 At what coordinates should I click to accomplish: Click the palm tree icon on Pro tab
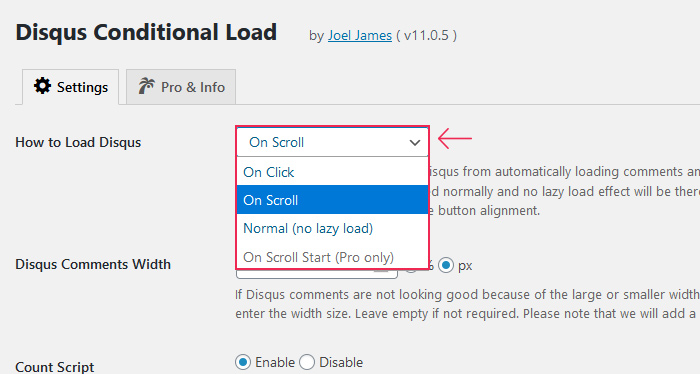point(146,86)
